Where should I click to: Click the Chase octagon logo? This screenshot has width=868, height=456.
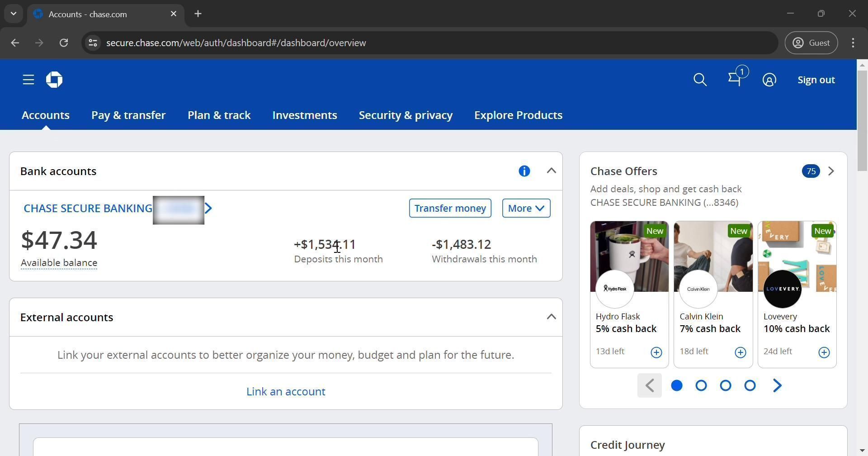[x=54, y=80]
